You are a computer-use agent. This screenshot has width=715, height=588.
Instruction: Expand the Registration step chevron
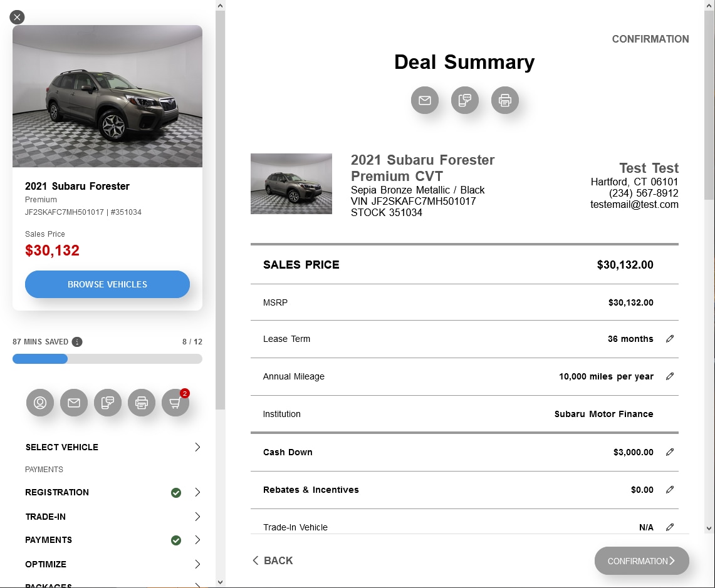(197, 492)
